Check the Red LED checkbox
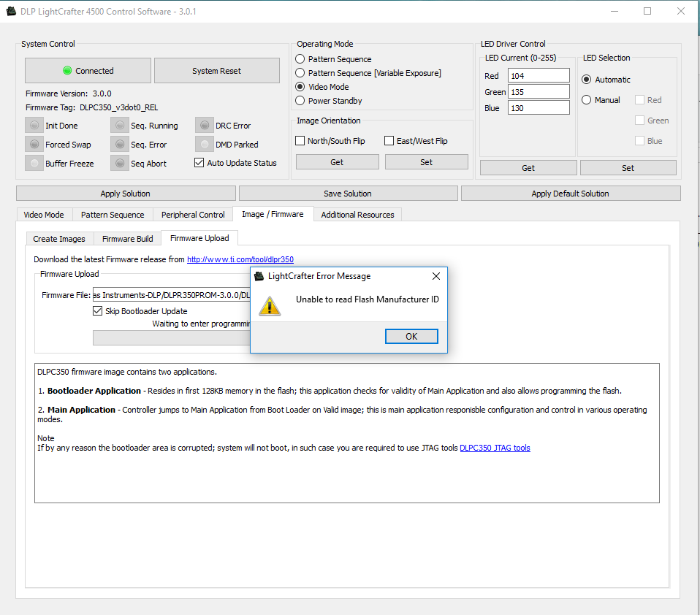Image resolution: width=700 pixels, height=615 pixels. pos(640,100)
